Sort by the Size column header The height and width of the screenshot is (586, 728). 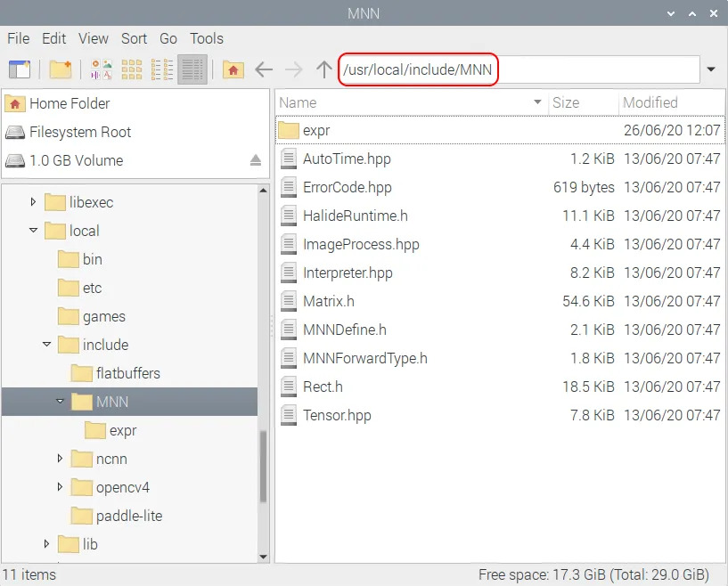[583, 102]
